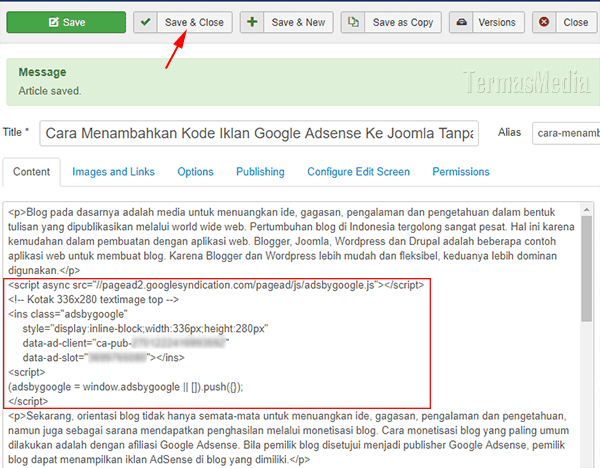Click the Save & New label
Viewport: 600px width, 468px height.
(298, 22)
